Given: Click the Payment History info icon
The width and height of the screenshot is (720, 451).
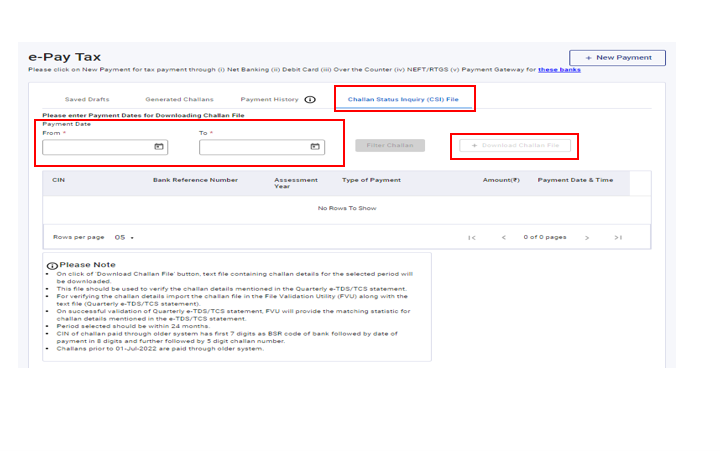Looking at the screenshot, I should pyautogui.click(x=310, y=100).
